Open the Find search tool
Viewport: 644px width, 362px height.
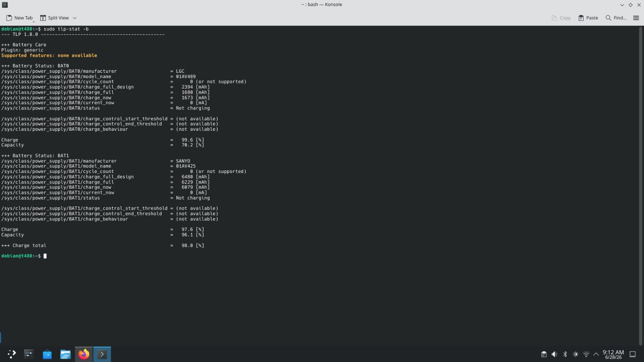(616, 18)
